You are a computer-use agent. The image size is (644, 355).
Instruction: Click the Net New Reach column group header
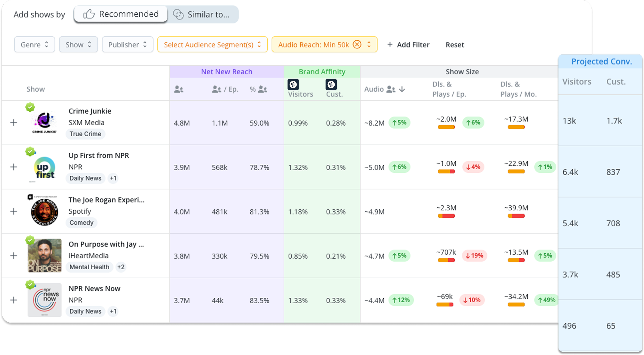click(226, 72)
